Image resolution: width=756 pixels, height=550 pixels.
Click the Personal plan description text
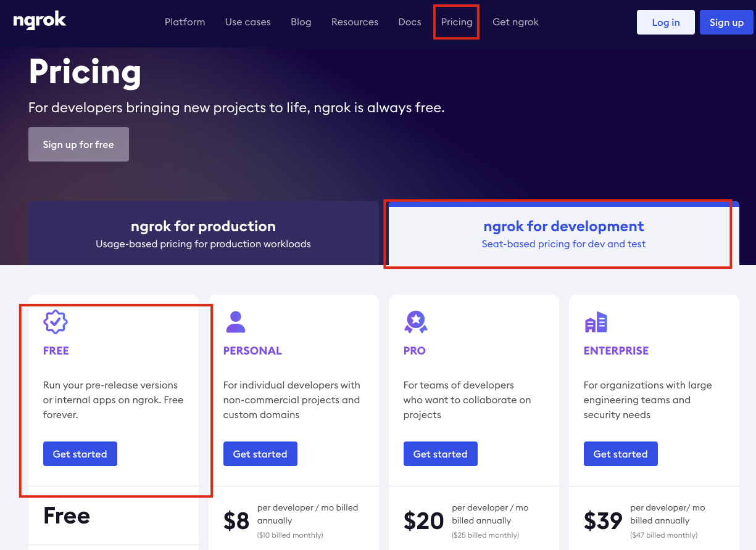coord(292,400)
